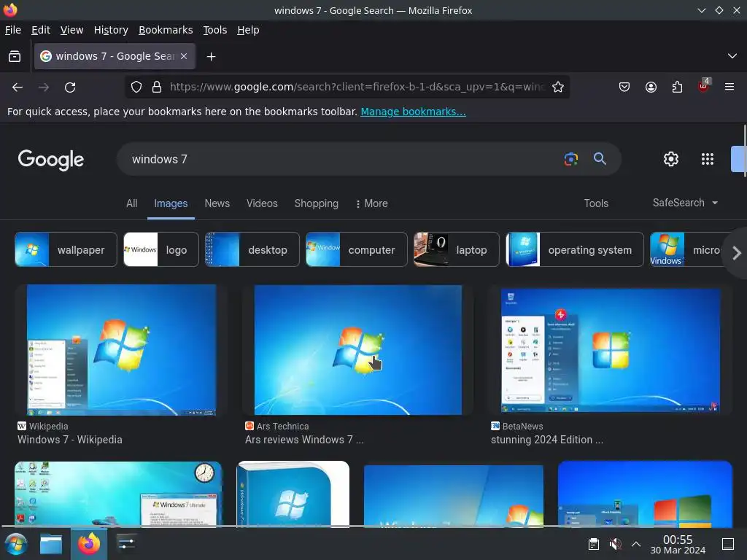The width and height of the screenshot is (747, 560).
Task: Open the Ars Technica image result
Action: pos(357,350)
